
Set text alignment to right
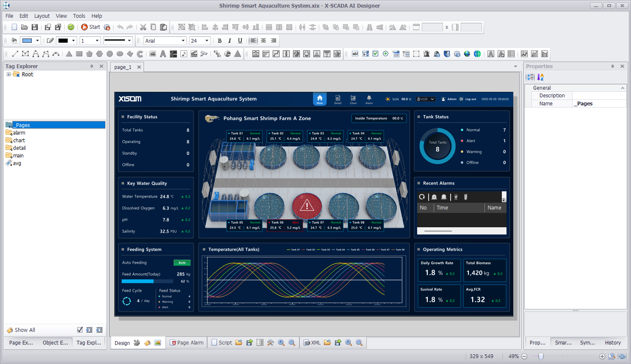point(274,41)
